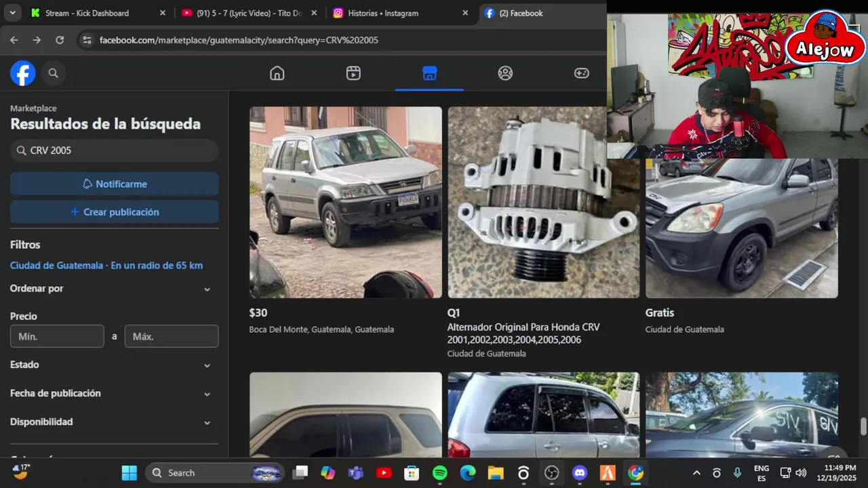Open OBS Studio from the taskbar
The width and height of the screenshot is (868, 488).
tap(552, 473)
